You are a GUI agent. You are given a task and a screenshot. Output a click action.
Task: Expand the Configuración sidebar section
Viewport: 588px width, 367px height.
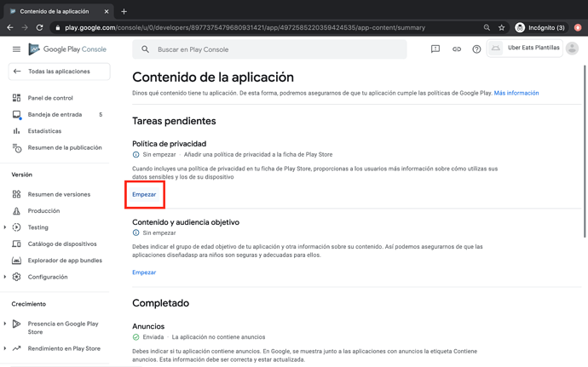(x=5, y=277)
